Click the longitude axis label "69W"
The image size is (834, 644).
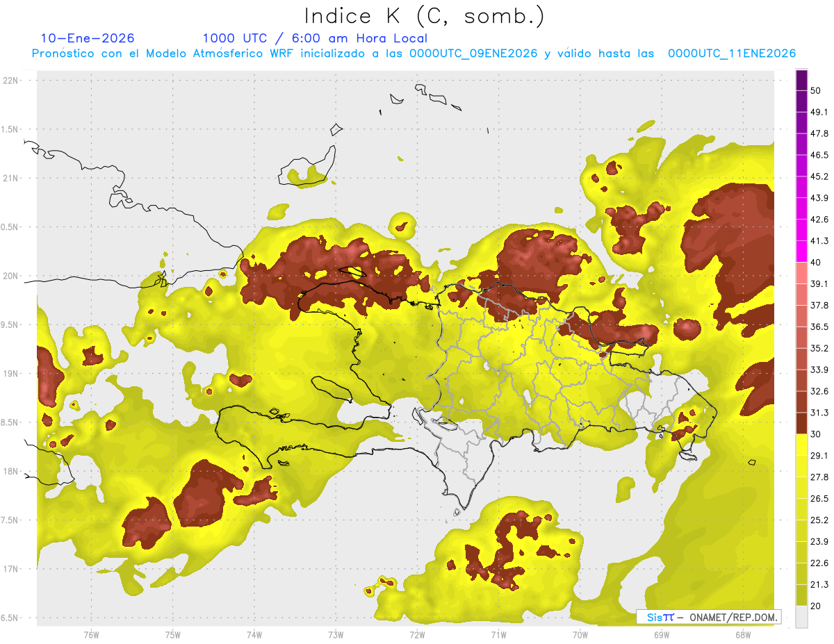point(662,635)
